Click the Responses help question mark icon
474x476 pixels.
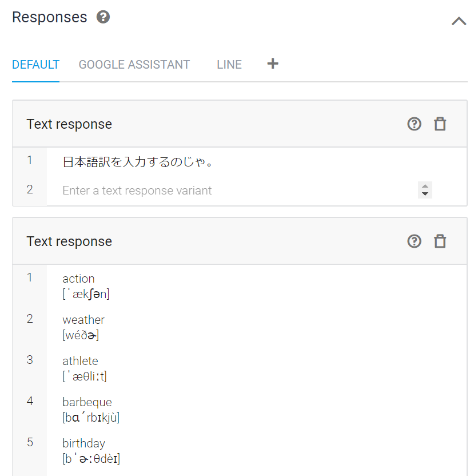[x=103, y=17]
